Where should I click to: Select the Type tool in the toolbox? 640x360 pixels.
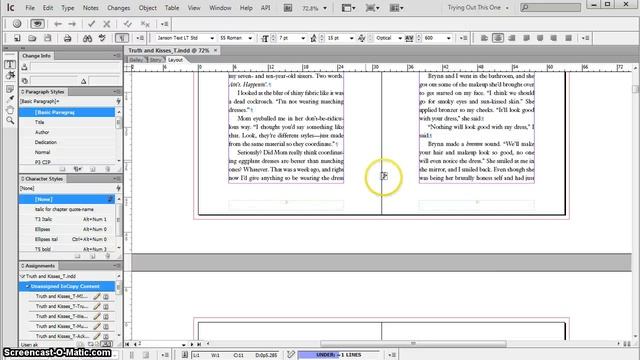[x=10, y=64]
